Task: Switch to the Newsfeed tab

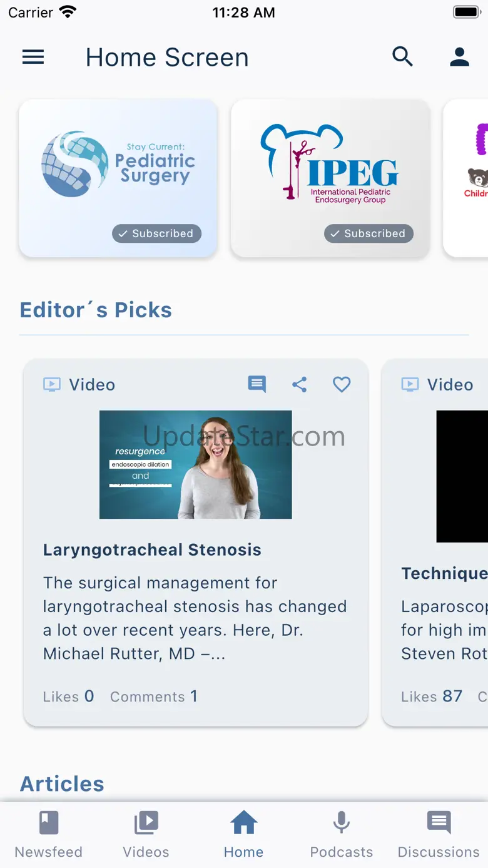Action: (x=49, y=835)
